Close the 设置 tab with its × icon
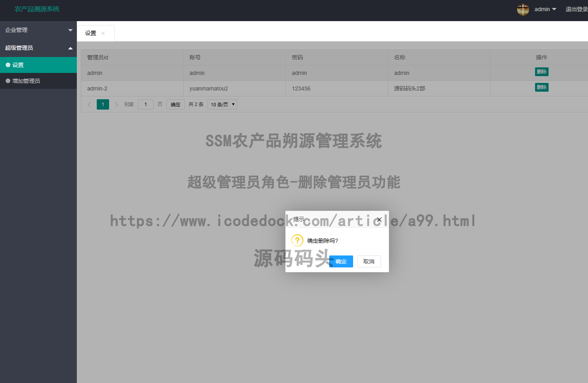This screenshot has width=588, height=383. [x=103, y=33]
